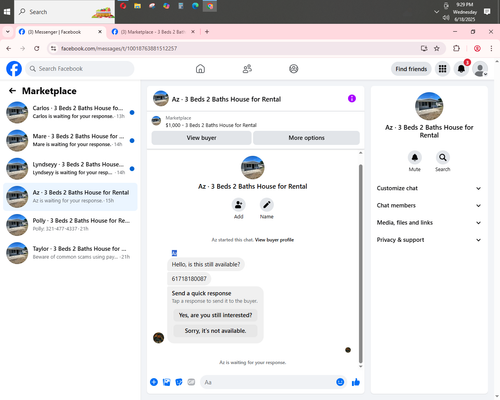The width and height of the screenshot is (500, 400).
Task: Open the Windows notification center icon
Action: [487, 12]
